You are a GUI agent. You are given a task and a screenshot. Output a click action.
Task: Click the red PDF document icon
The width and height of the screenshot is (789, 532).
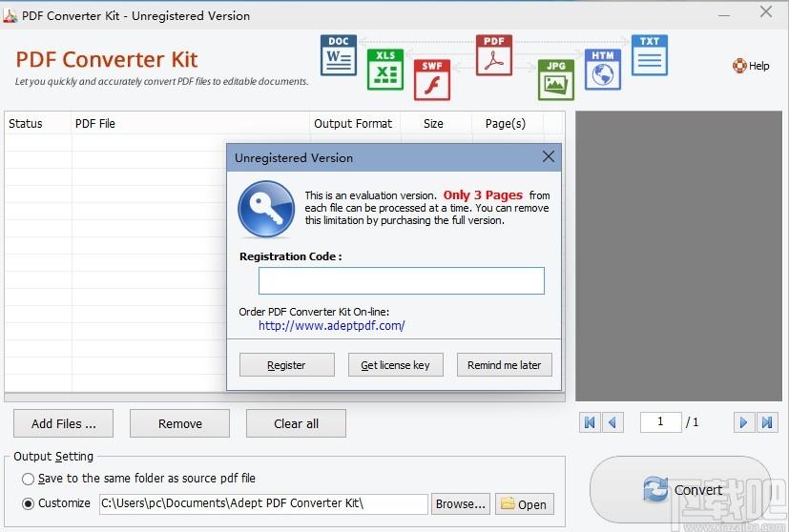pyautogui.click(x=493, y=55)
